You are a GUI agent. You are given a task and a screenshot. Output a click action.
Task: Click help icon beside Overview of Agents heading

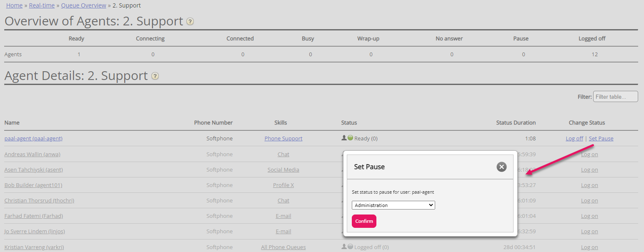pyautogui.click(x=190, y=22)
